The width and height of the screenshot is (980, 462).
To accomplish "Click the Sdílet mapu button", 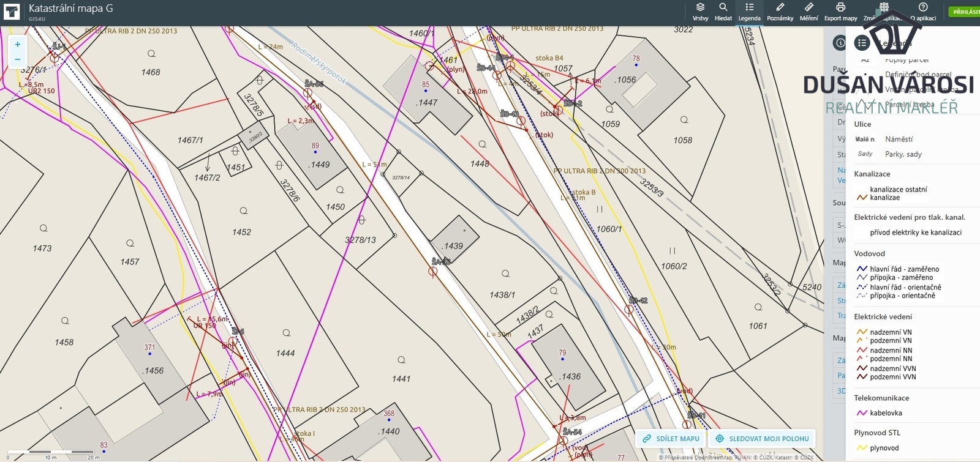I will click(671, 439).
